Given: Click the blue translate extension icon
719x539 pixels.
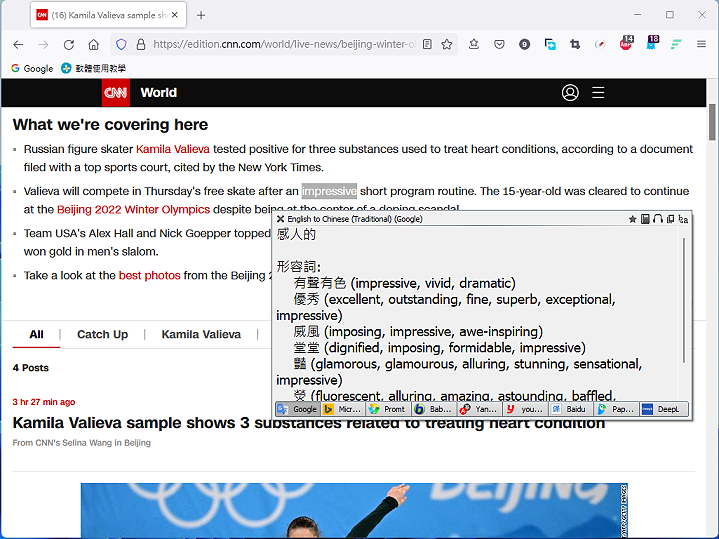Looking at the screenshot, I should [550, 44].
